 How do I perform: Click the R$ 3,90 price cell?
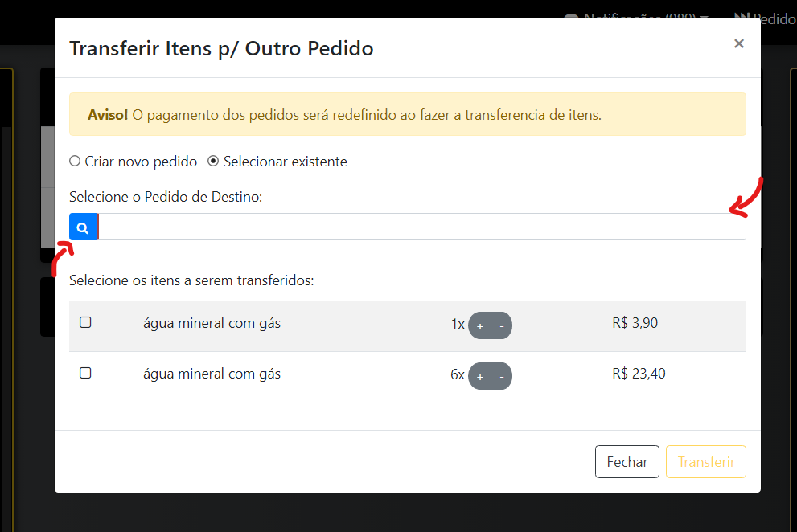(635, 324)
